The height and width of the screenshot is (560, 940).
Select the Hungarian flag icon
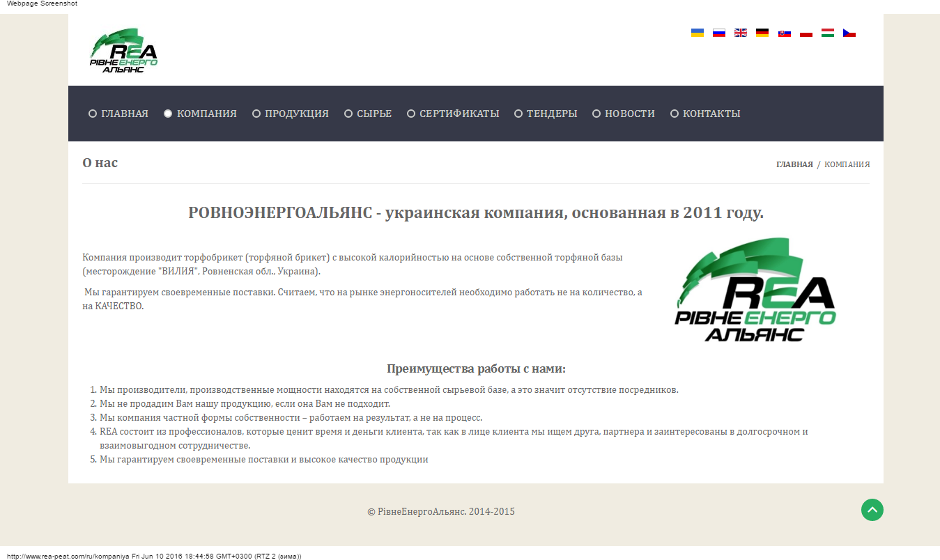827,32
